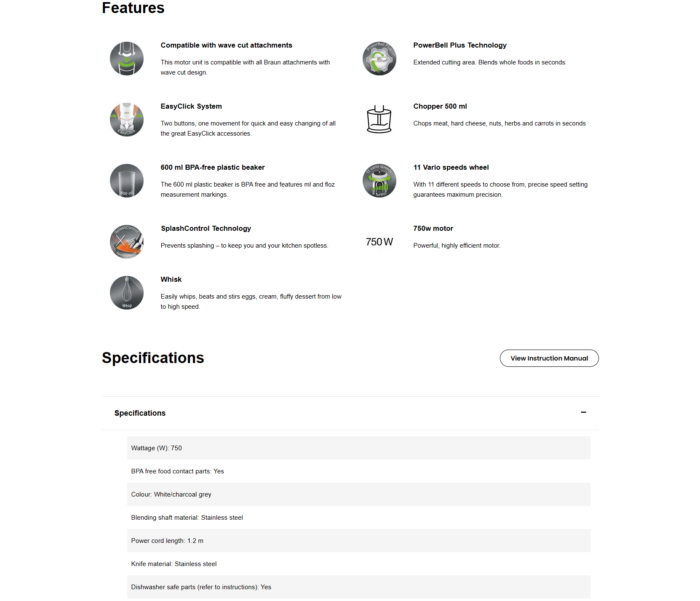
Task: Click the PowerBell Plus Technology heading
Action: (x=460, y=45)
